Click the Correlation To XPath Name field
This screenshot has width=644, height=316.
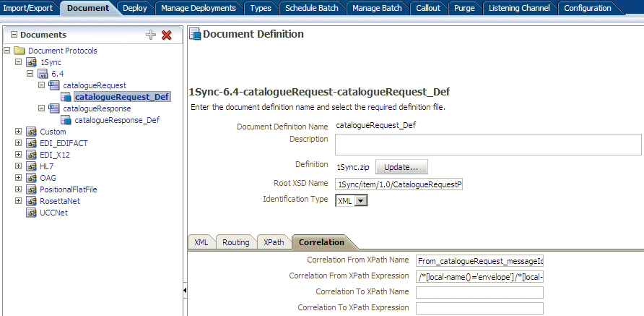coord(479,292)
